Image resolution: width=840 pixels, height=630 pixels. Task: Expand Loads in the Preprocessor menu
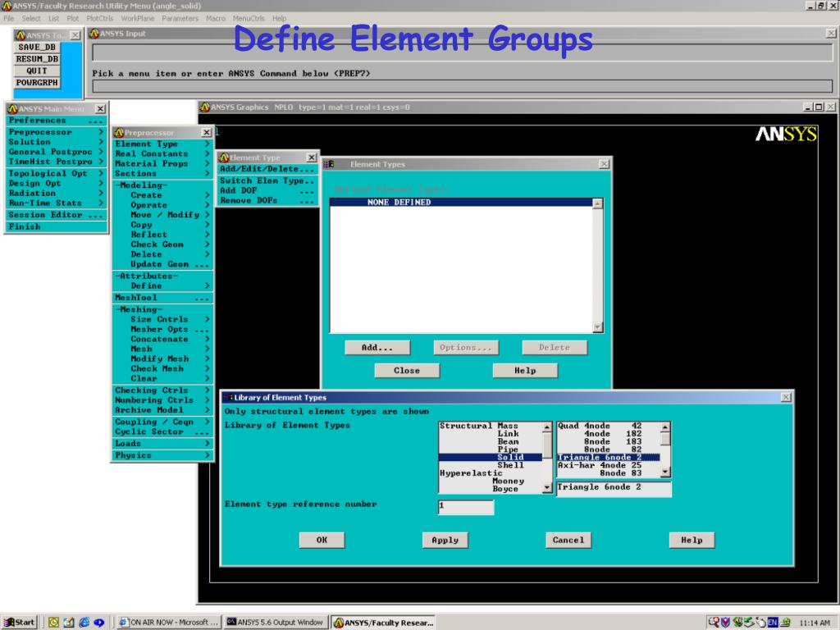[x=162, y=444]
